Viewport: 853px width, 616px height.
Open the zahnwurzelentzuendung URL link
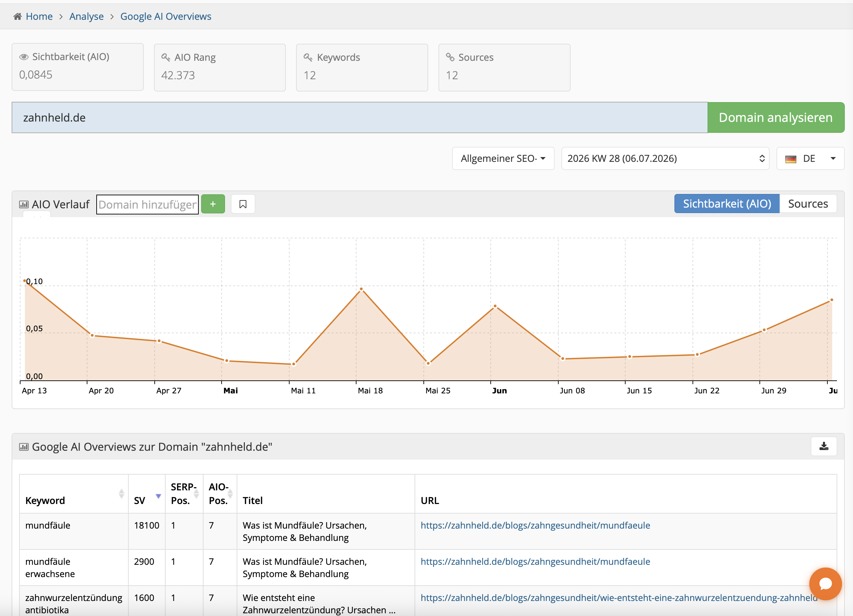pos(619,598)
